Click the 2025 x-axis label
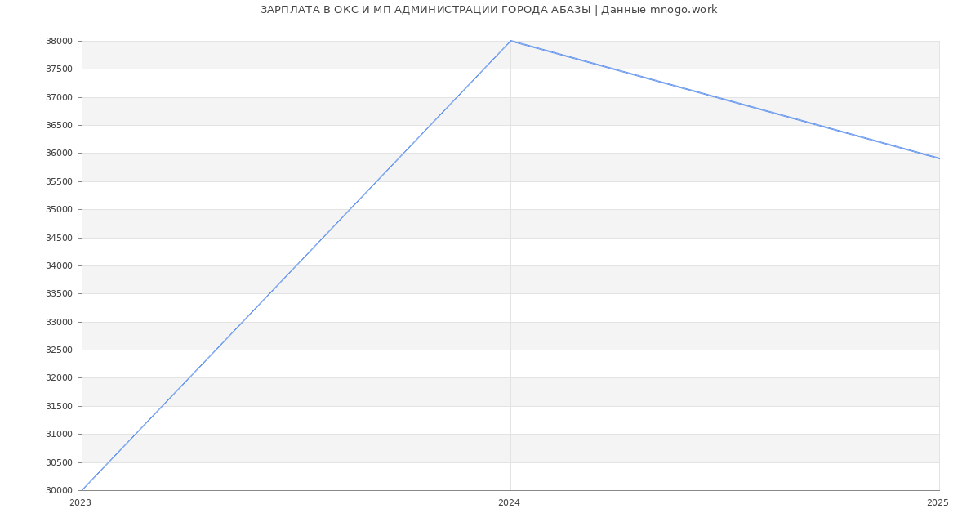 point(938,503)
